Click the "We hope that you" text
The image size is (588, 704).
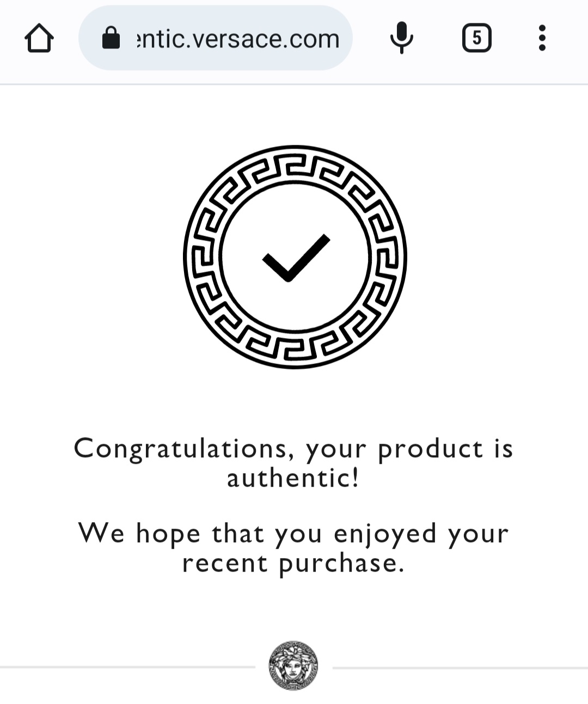pos(200,533)
